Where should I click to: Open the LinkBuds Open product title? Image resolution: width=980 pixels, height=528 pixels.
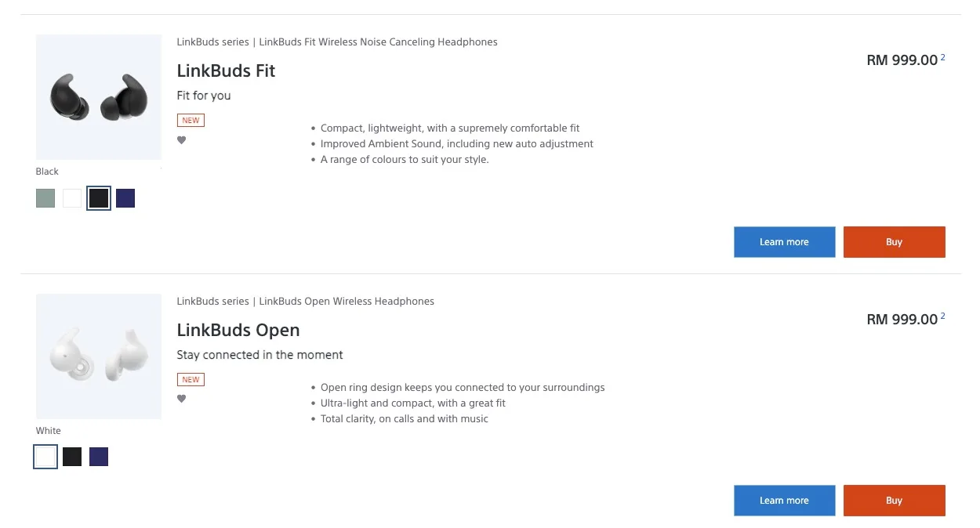(x=238, y=330)
